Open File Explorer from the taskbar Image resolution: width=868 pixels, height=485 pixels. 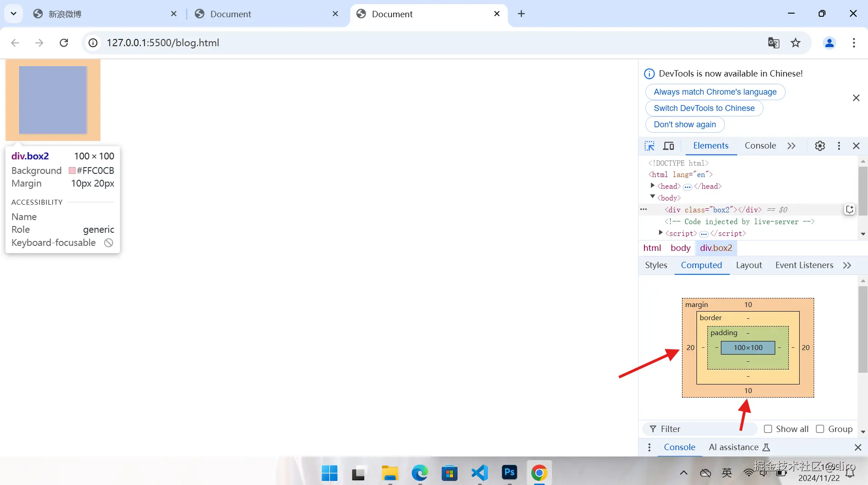(390, 473)
